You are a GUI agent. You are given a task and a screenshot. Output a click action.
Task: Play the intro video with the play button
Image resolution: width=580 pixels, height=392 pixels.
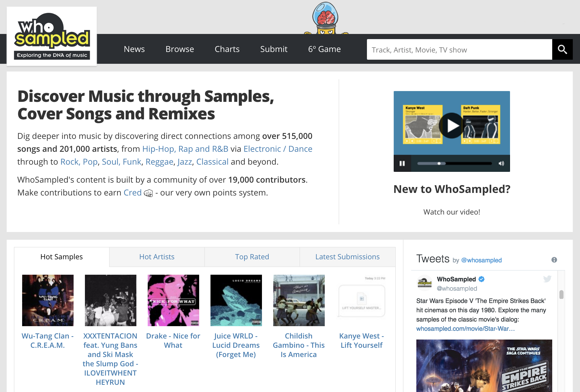point(452,126)
